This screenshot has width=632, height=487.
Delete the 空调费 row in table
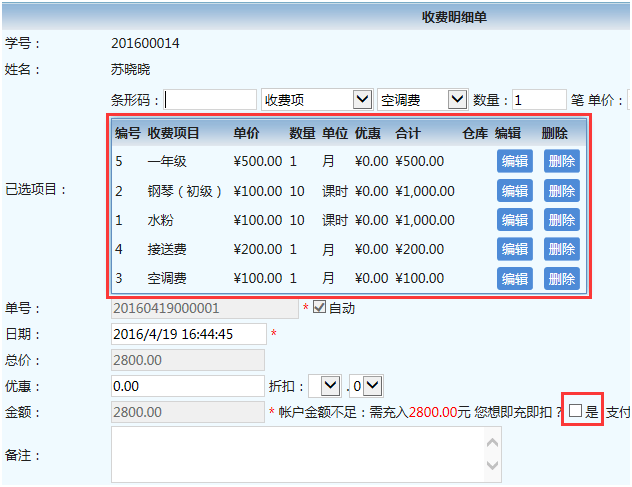coord(561,279)
